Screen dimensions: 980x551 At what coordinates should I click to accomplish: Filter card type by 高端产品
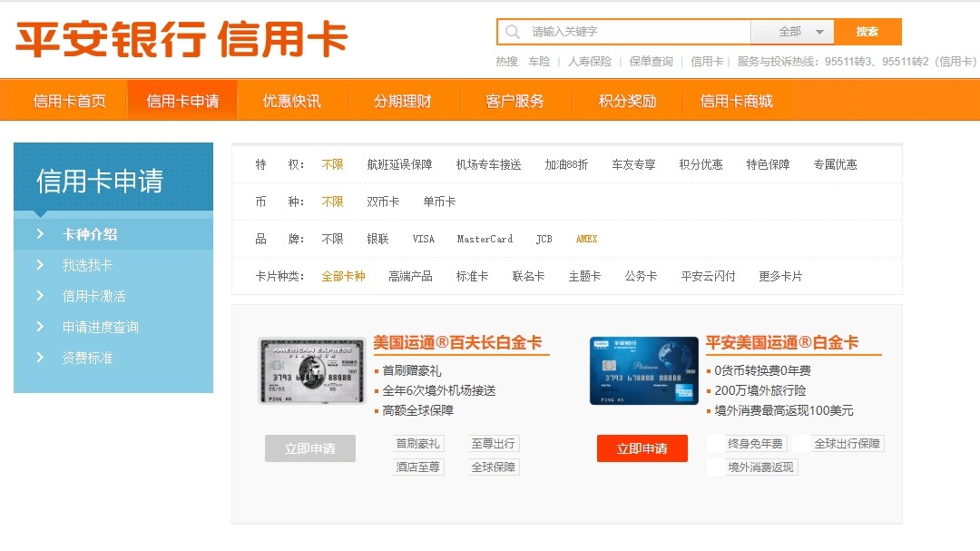click(x=411, y=276)
